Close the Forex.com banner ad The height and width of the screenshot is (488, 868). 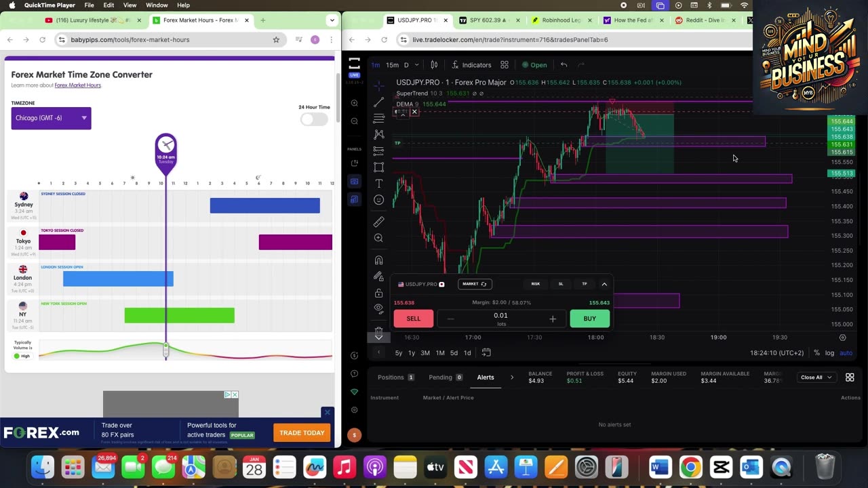[x=327, y=412]
